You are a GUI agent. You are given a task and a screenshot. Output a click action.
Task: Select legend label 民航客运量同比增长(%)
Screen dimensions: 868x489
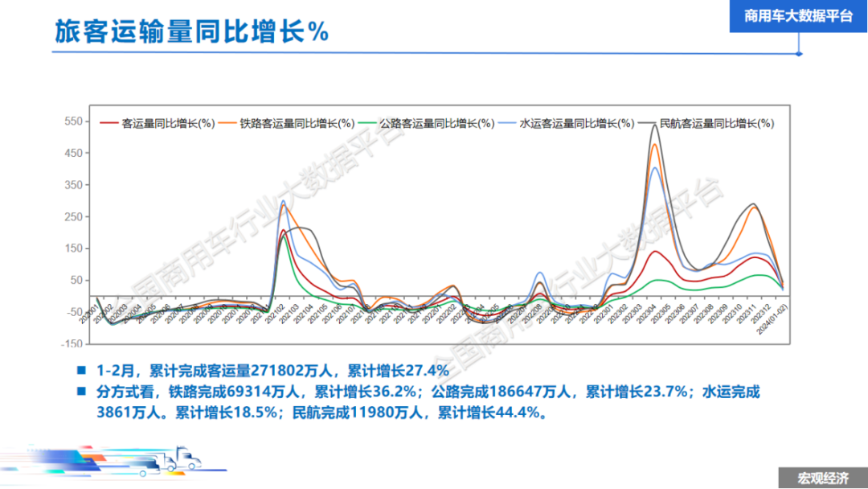coord(717,124)
